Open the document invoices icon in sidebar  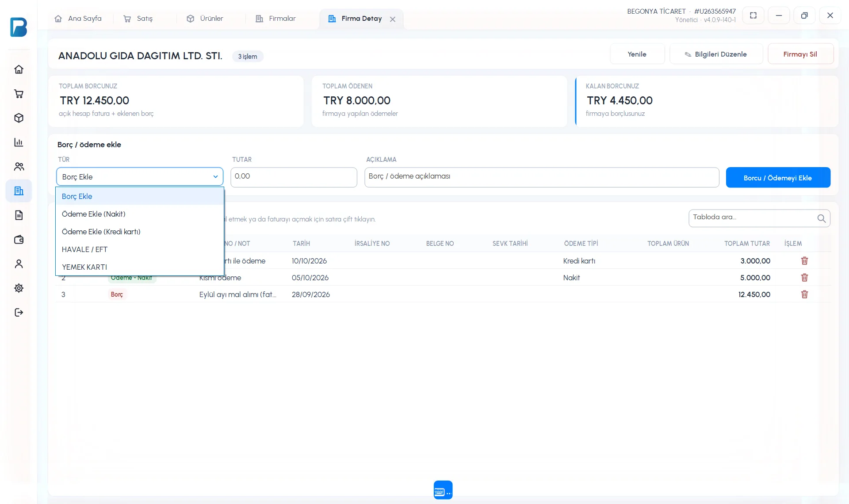click(19, 215)
